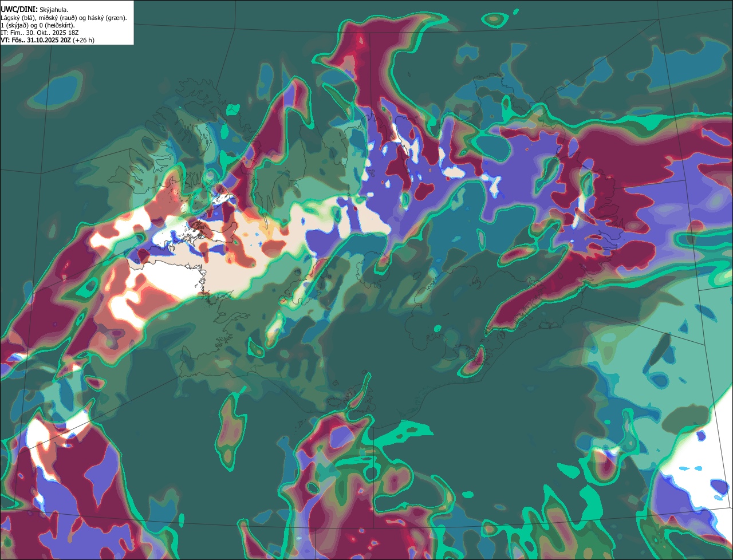Click the 'UWC/DINI: Skýjahula.' title line
733x560 pixels.
tap(34, 9)
